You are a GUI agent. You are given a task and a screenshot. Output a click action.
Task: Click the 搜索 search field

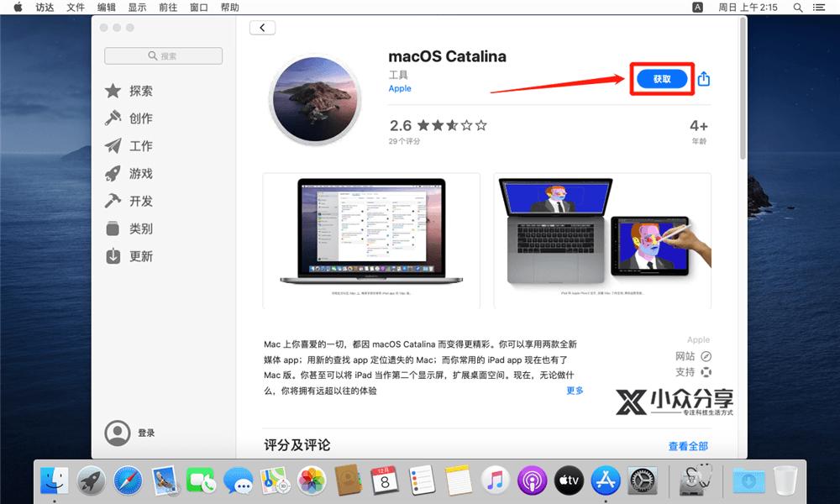pos(162,55)
